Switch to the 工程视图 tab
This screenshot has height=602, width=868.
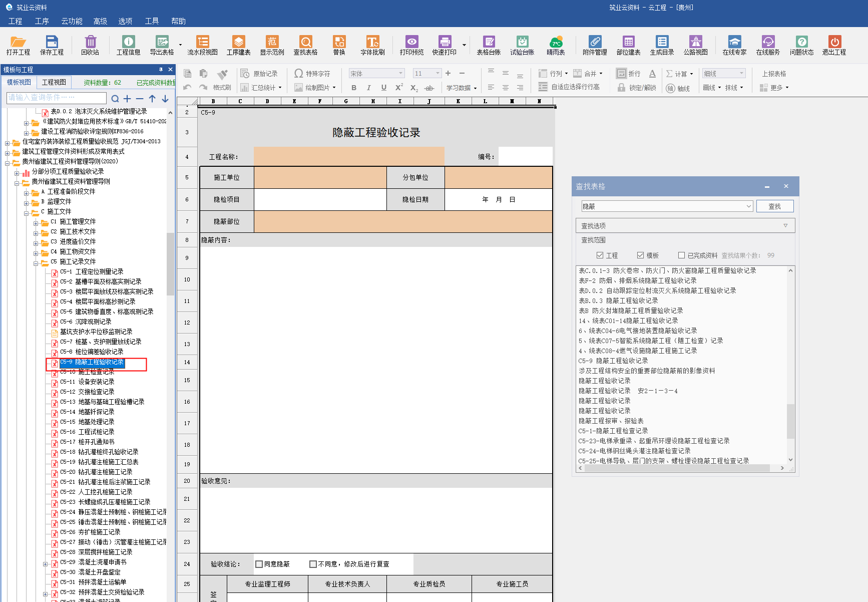tap(54, 82)
